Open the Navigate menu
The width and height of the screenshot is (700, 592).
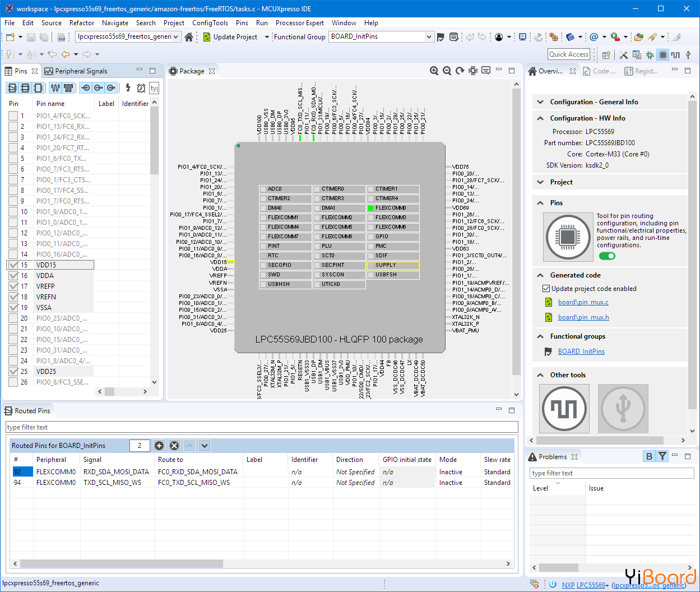tap(115, 23)
